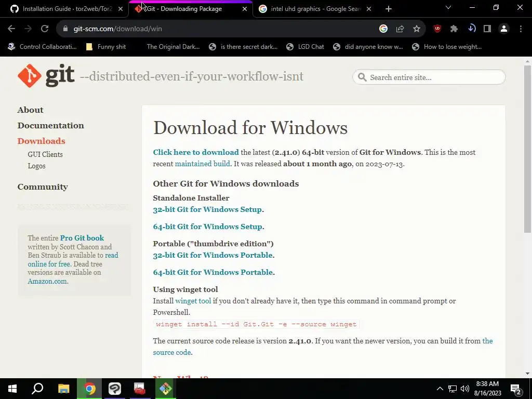Open the network tray icon

(453, 389)
